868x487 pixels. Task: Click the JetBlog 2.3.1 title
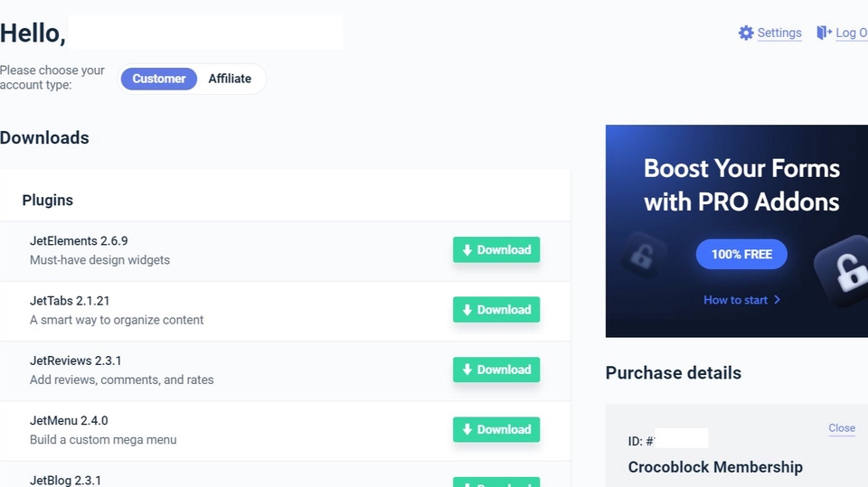tap(65, 480)
